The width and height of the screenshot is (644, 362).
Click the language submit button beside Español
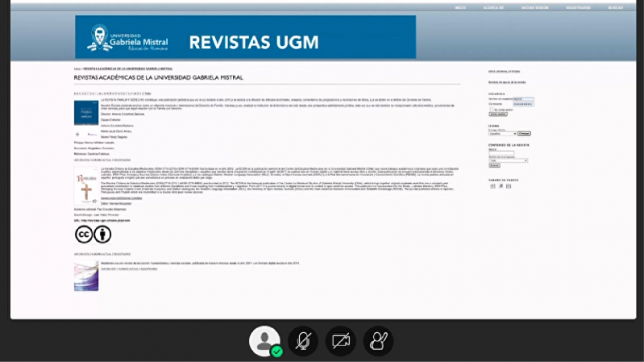click(x=524, y=134)
